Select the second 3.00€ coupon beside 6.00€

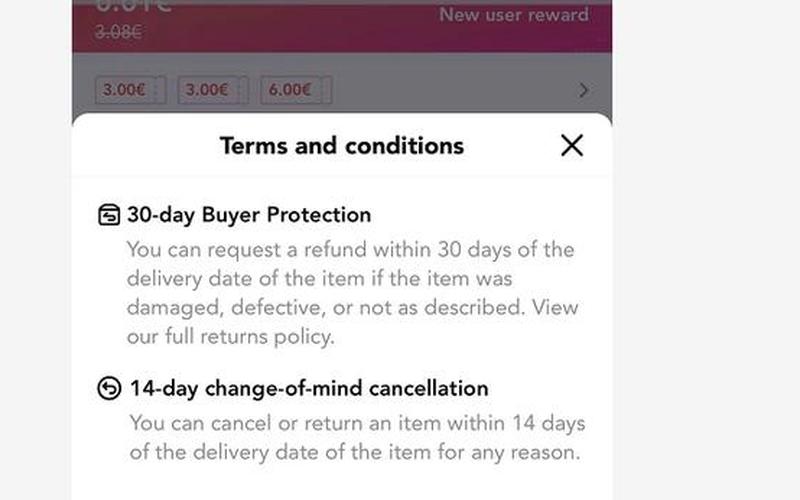(x=213, y=90)
